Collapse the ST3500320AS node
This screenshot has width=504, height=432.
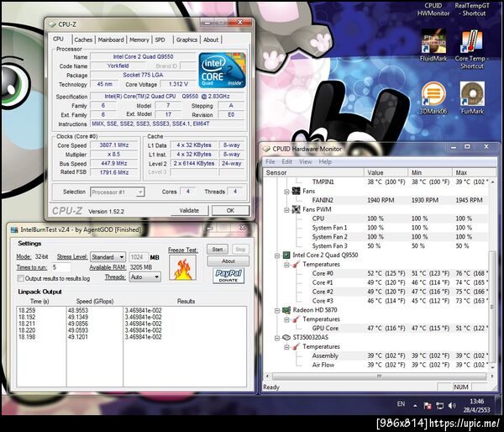point(276,338)
